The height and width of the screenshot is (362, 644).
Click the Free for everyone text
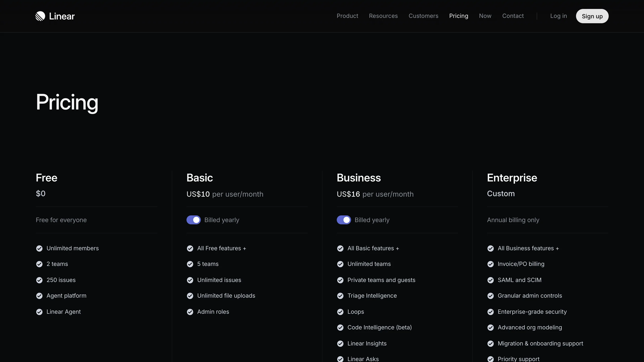[61, 220]
